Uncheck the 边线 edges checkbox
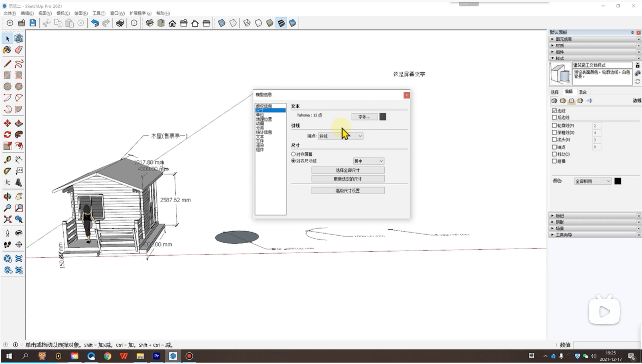The height and width of the screenshot is (364, 642). [554, 110]
